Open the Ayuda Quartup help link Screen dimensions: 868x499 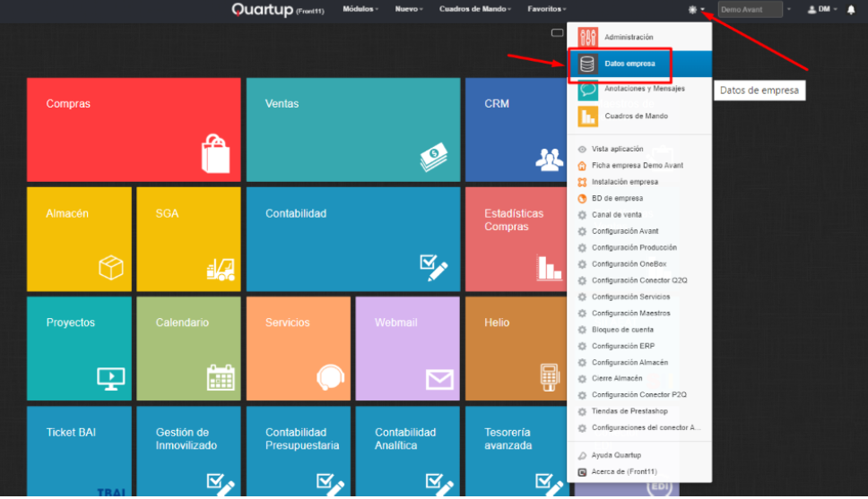pyautogui.click(x=616, y=455)
